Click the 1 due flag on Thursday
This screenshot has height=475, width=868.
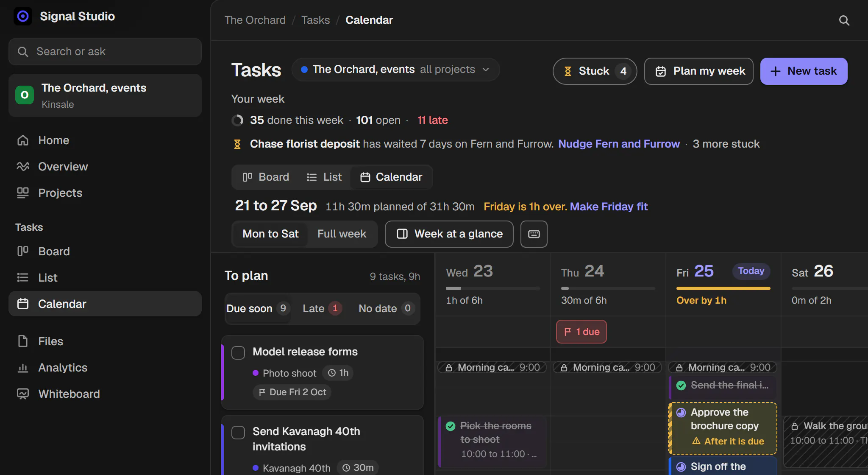[x=581, y=332]
